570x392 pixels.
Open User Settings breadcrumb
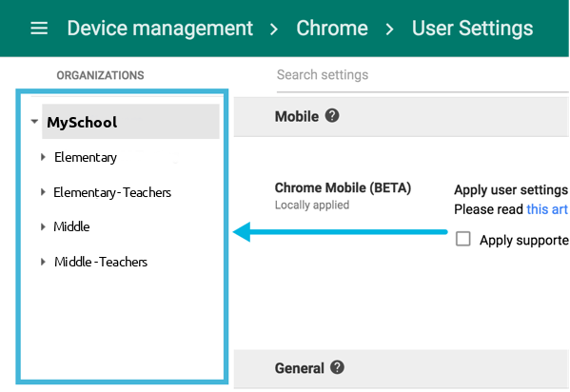click(472, 29)
